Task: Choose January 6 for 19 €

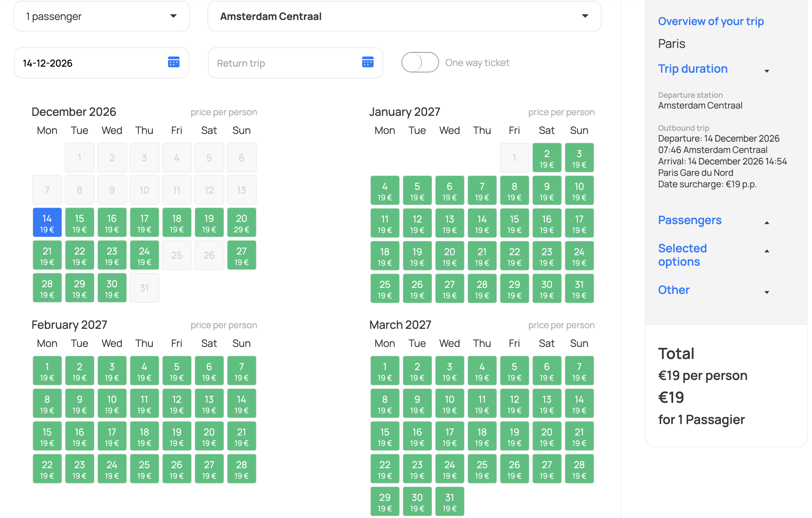Action: point(450,191)
